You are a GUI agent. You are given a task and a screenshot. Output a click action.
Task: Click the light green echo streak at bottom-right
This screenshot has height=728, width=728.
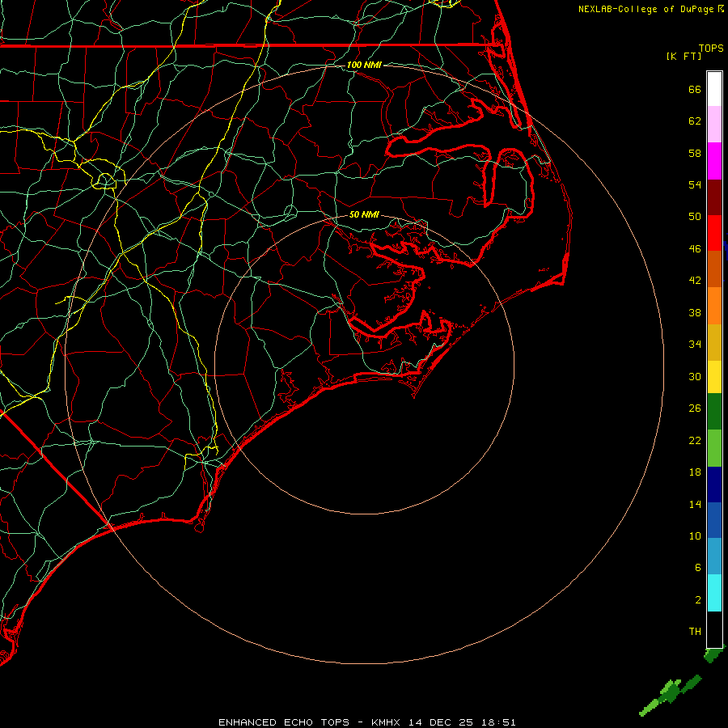(650, 708)
